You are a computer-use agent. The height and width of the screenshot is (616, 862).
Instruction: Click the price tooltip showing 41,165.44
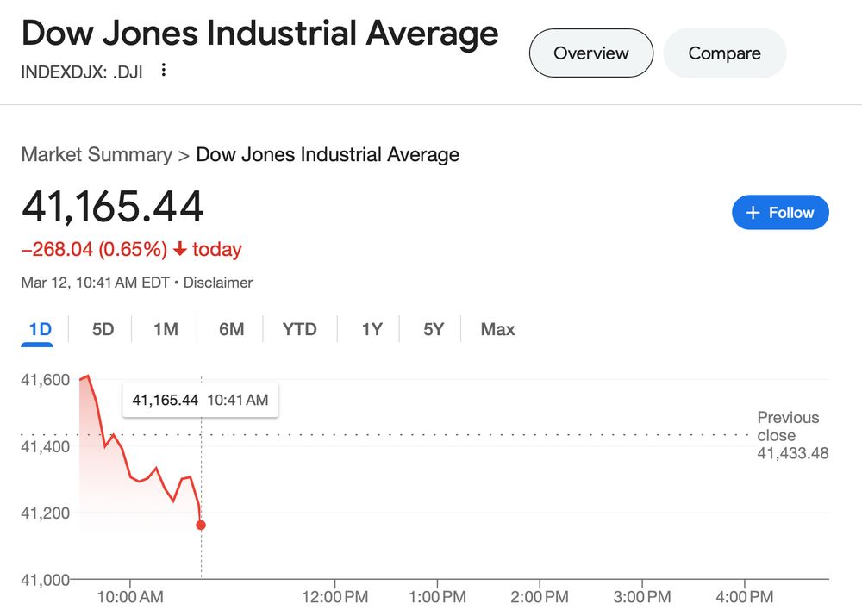point(200,399)
